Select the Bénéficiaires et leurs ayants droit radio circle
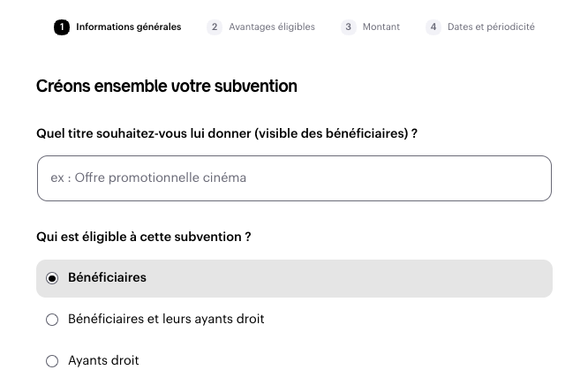The height and width of the screenshot is (385, 588). click(x=52, y=320)
